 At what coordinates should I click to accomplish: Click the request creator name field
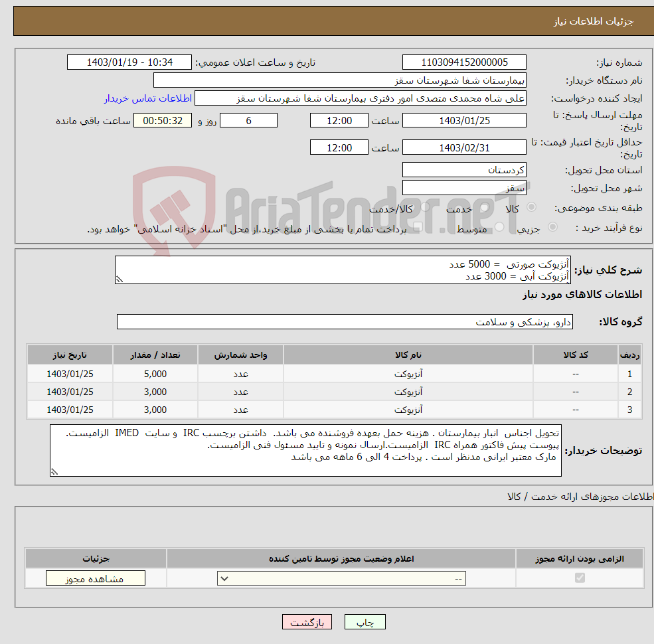click(x=361, y=98)
